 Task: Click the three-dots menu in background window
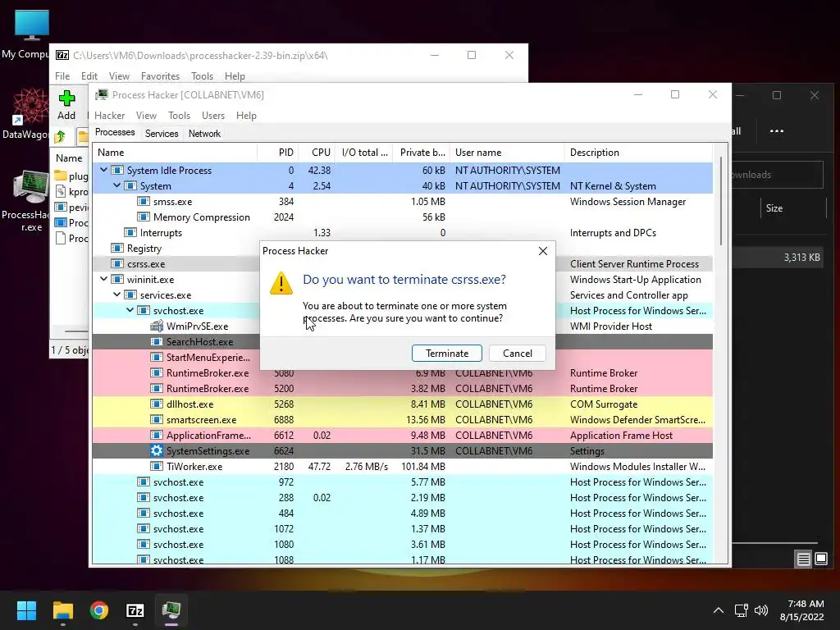click(x=776, y=130)
